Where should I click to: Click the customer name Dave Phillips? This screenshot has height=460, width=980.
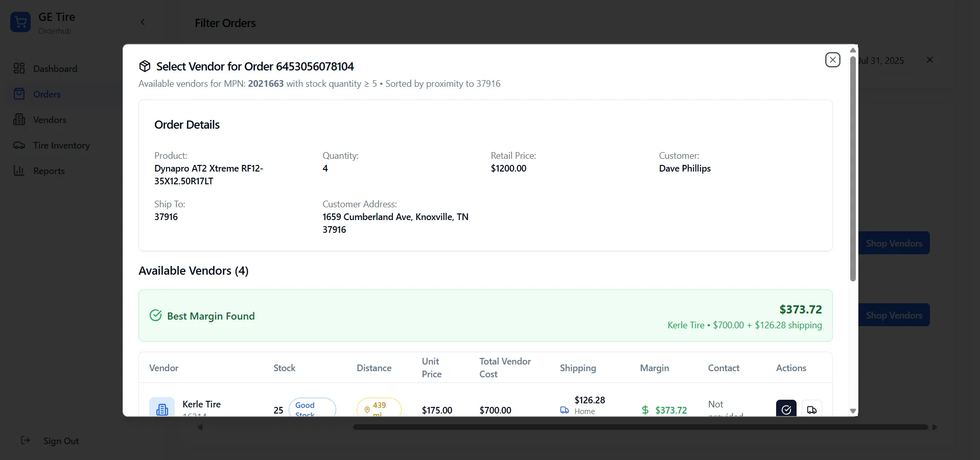coord(685,168)
